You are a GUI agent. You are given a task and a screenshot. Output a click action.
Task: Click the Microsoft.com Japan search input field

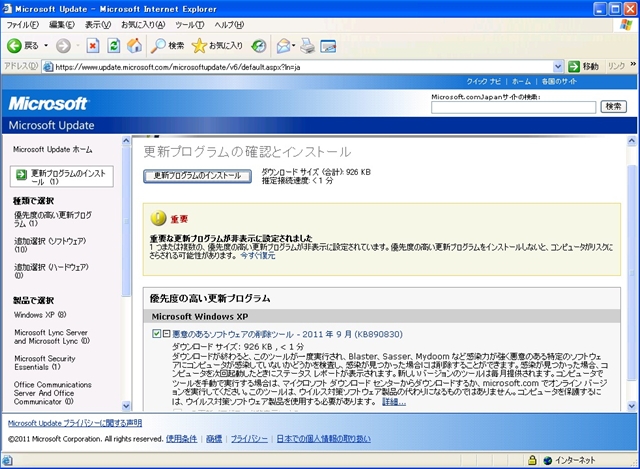pyautogui.click(x=513, y=107)
